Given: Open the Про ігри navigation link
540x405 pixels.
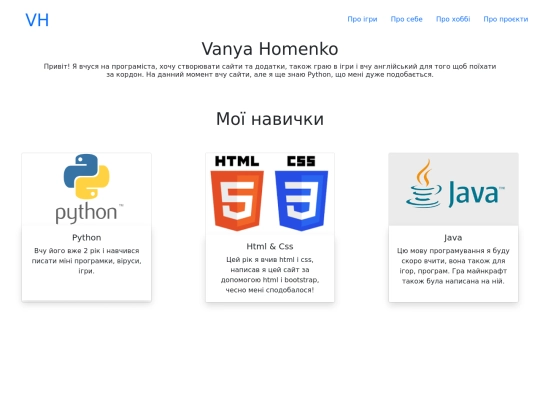Looking at the screenshot, I should (x=362, y=19).
